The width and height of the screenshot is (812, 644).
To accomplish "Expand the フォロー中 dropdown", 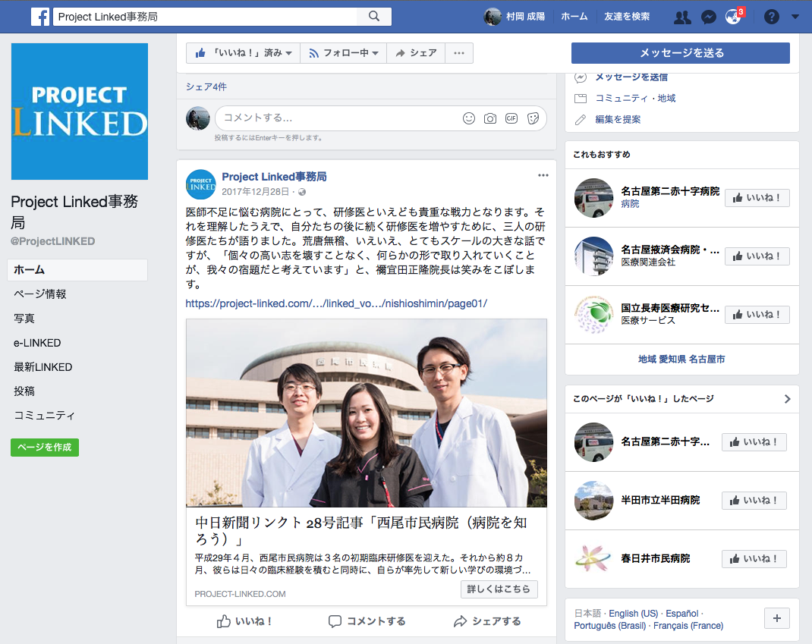I will (x=343, y=53).
